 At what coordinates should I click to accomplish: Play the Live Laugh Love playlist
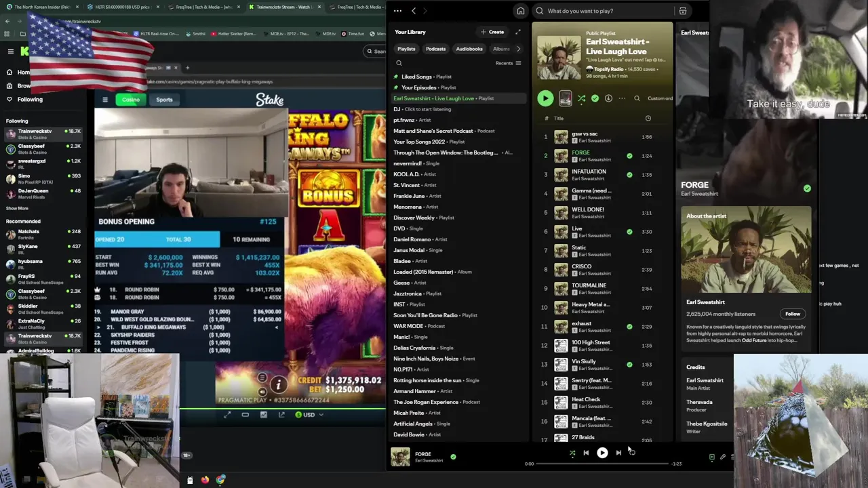pyautogui.click(x=545, y=98)
